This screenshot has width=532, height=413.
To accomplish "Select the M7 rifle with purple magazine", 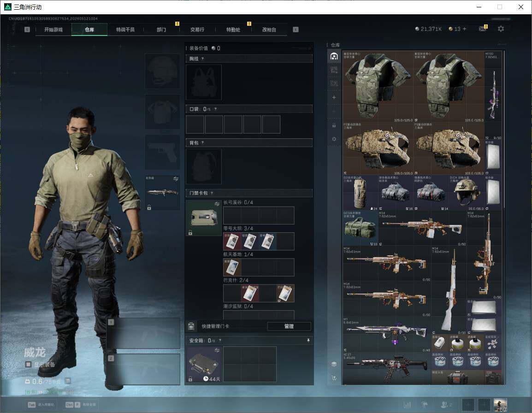I will (x=387, y=334).
